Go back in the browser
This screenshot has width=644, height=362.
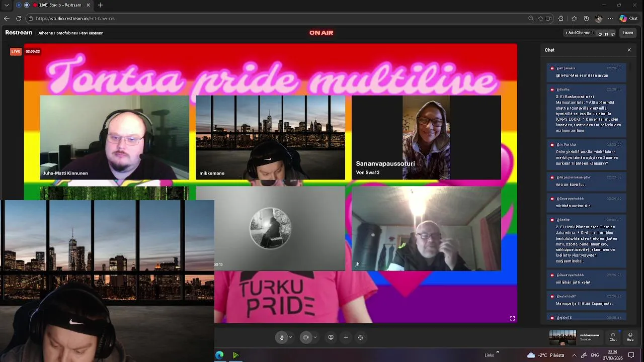point(7,19)
